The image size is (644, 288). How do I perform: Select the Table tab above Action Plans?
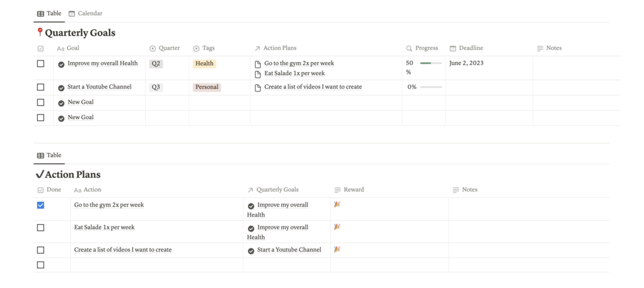click(49, 156)
